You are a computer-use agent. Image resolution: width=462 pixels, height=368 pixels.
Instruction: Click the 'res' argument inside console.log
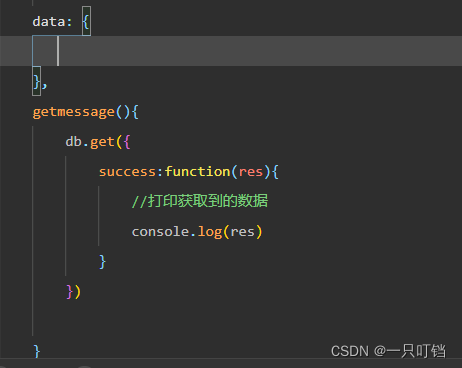coord(242,232)
